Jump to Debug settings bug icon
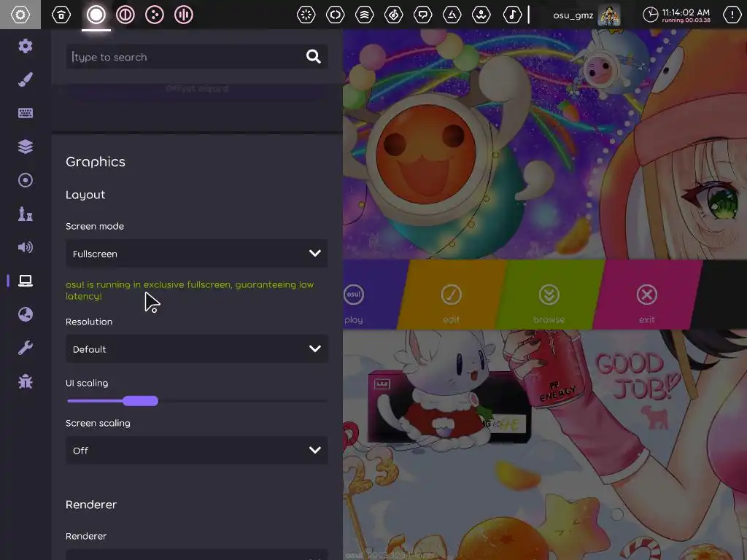This screenshot has width=747, height=560. pos(26,381)
